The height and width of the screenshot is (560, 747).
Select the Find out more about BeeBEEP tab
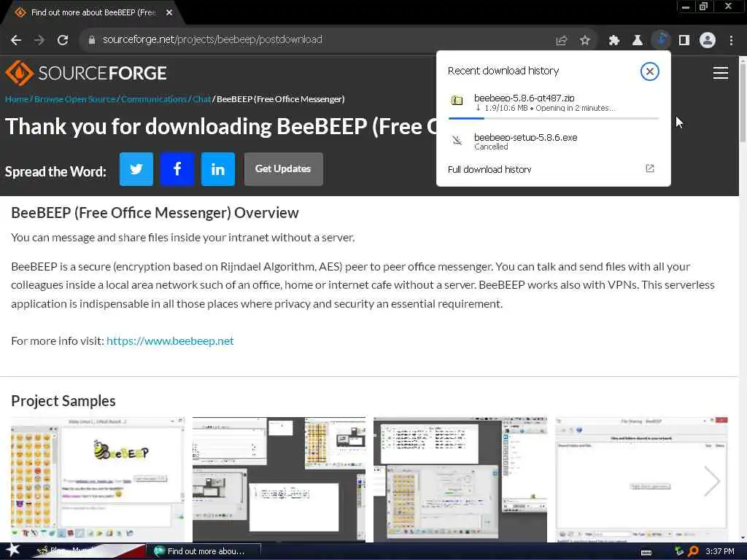pos(93,13)
